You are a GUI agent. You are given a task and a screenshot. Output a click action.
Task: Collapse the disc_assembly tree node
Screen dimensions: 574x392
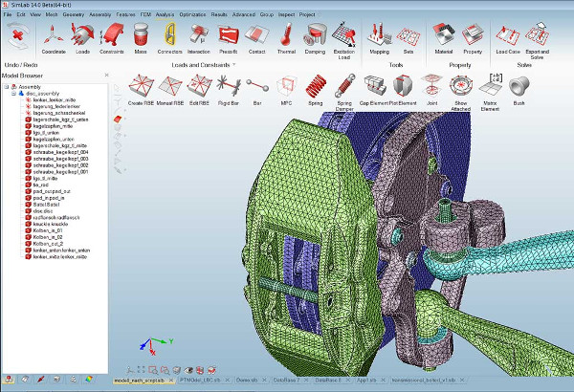click(x=14, y=94)
